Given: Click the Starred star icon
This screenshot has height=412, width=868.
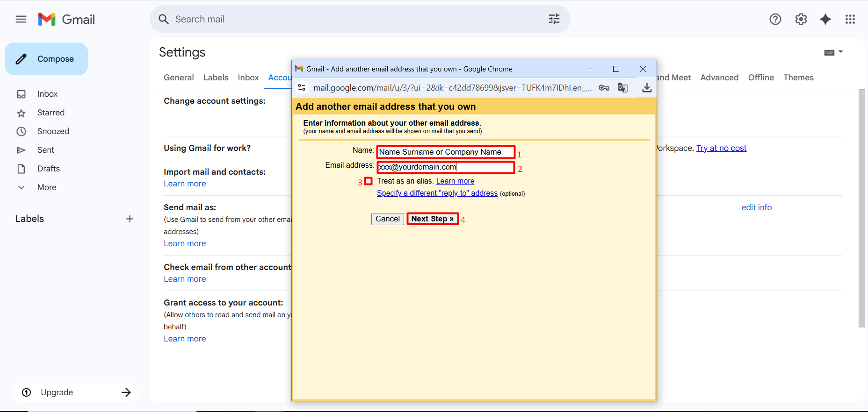Looking at the screenshot, I should [x=22, y=113].
